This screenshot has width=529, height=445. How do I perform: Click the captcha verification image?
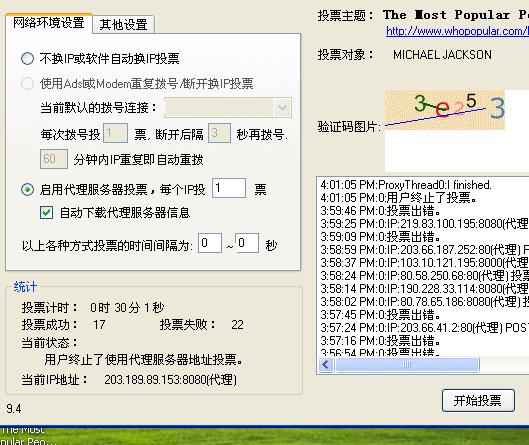445,110
